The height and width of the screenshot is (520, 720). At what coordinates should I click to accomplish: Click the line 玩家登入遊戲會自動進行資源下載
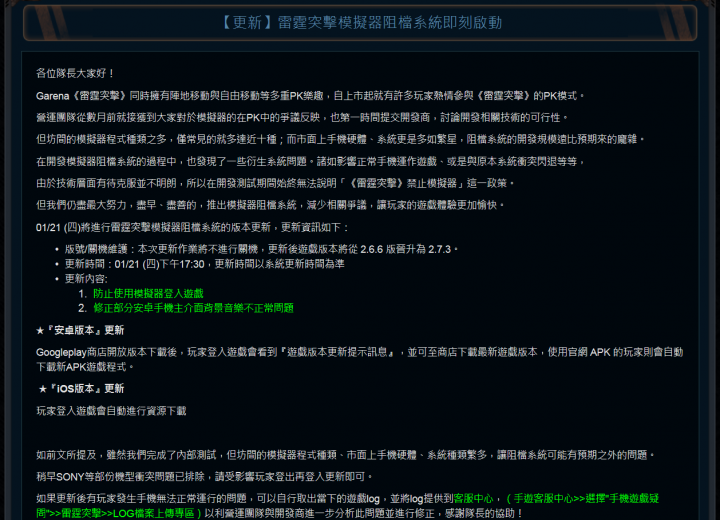[x=111, y=411]
